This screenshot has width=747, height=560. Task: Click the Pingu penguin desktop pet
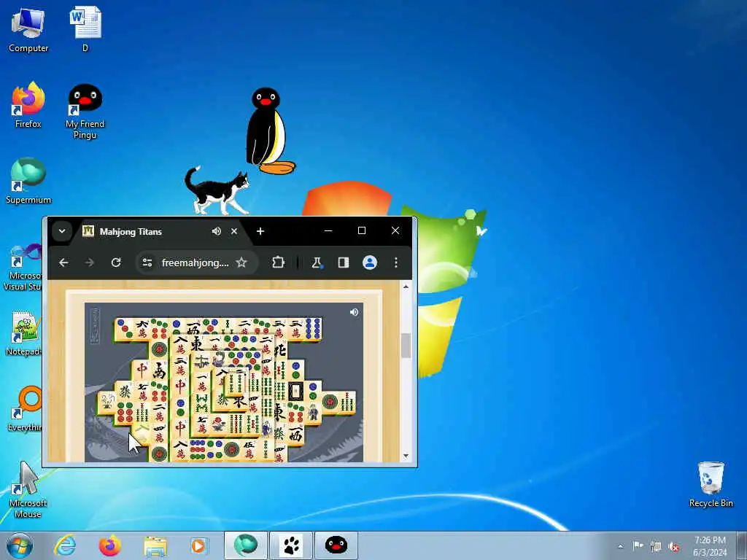(268, 131)
